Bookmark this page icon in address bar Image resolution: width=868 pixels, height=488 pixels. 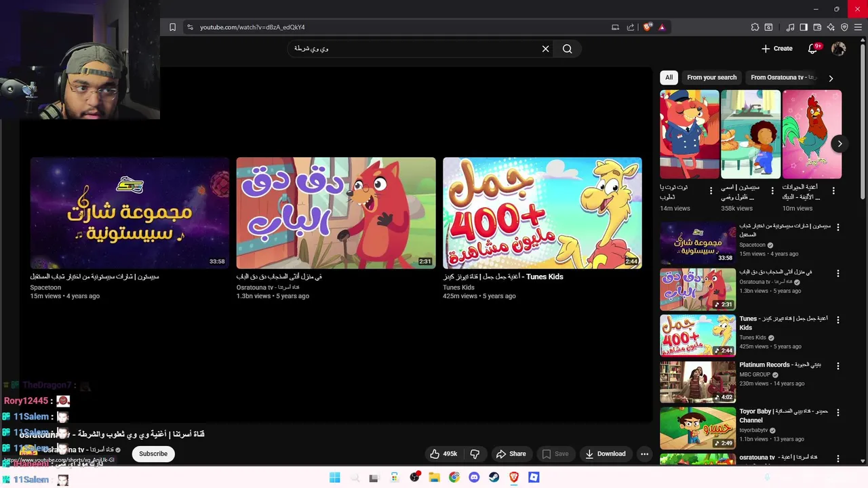tap(172, 27)
